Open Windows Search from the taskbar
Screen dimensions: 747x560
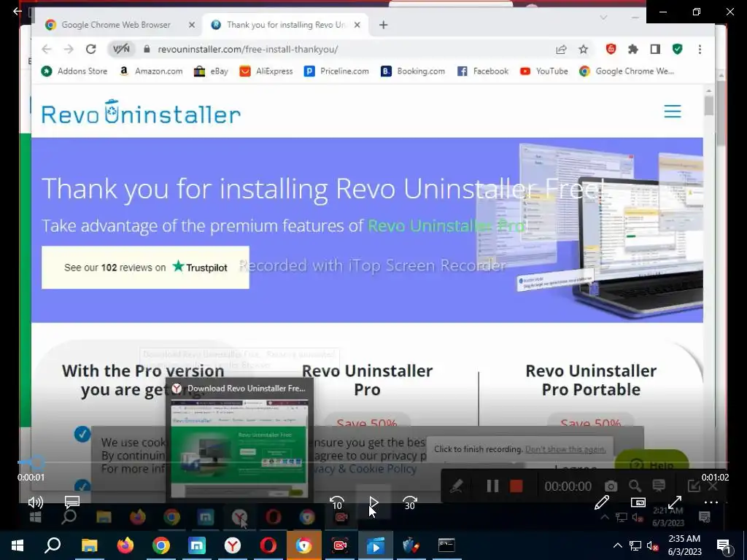(53, 545)
